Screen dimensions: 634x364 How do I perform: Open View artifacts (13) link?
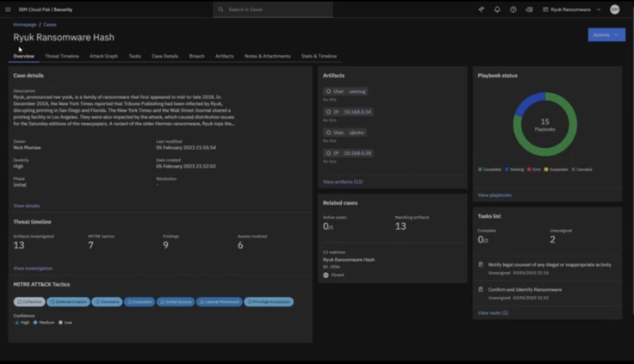[342, 182]
